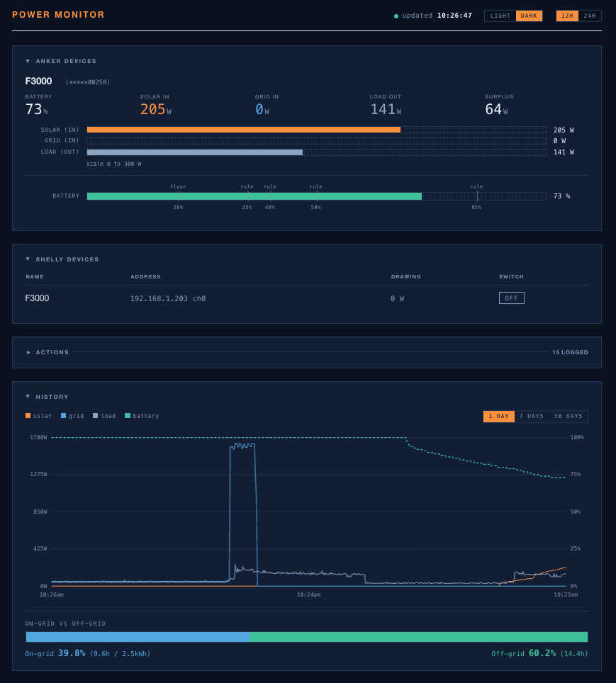The image size is (616, 683).
Task: Click the green updated status dot
Action: pos(396,16)
